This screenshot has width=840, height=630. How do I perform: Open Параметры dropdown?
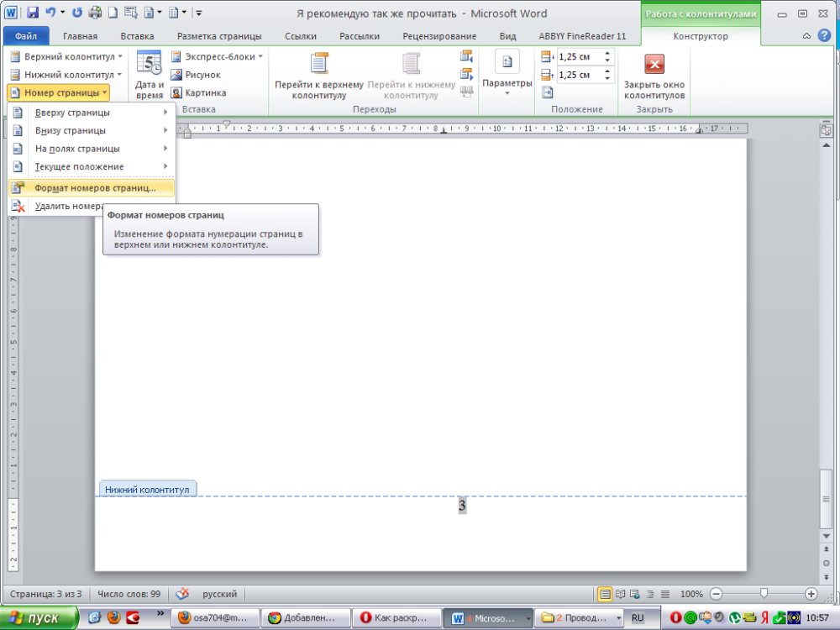tap(507, 74)
